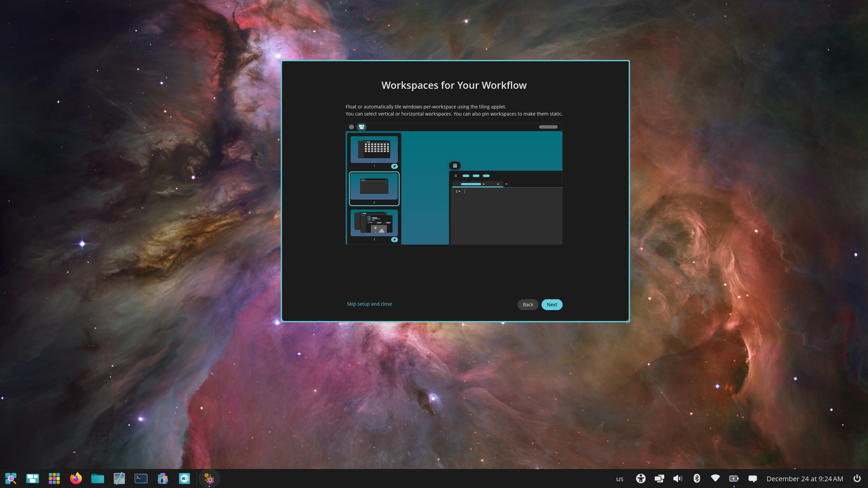868x488 pixels.
Task: Open the us keyboard layout selector
Action: [619, 478]
